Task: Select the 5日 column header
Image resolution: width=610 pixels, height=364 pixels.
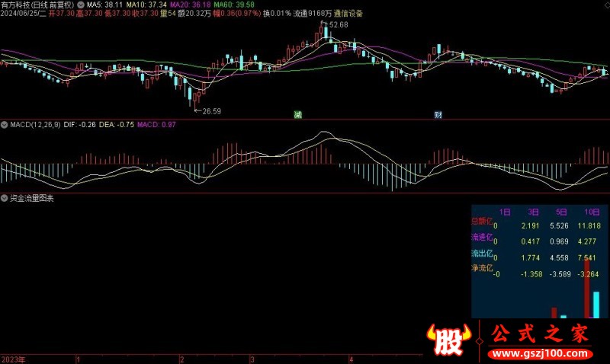Action: [x=563, y=210]
